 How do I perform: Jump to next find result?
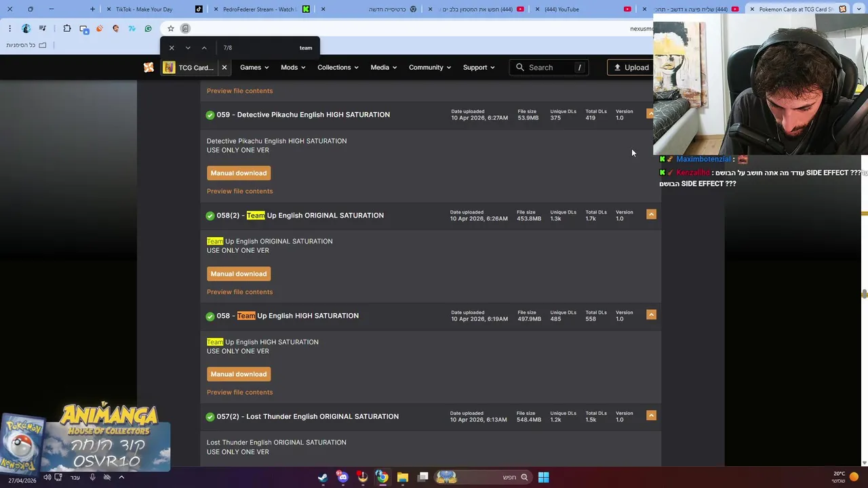pos(188,48)
